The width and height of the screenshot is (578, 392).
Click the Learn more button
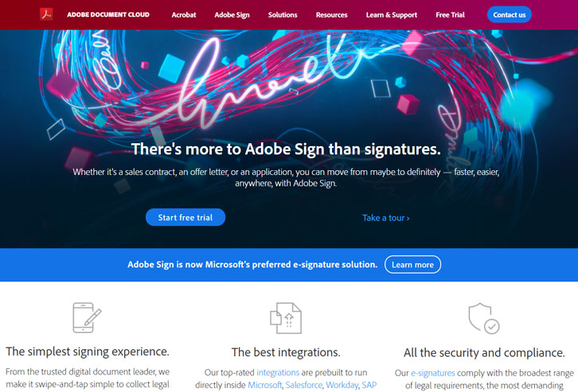412,265
